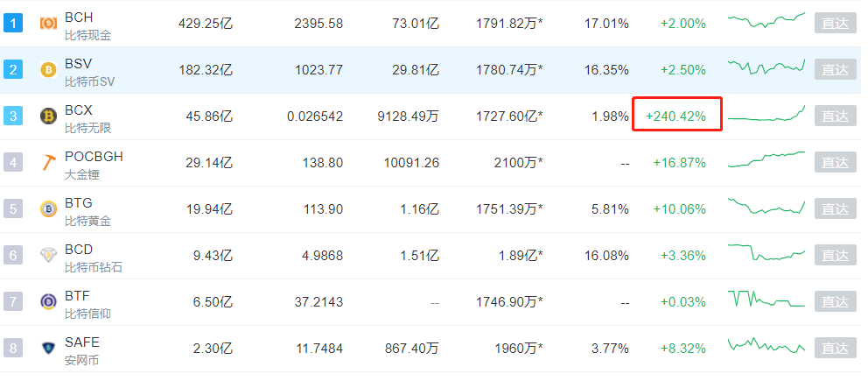Click the BTG coin logo icon
This screenshot has width=868, height=381.
(x=48, y=209)
